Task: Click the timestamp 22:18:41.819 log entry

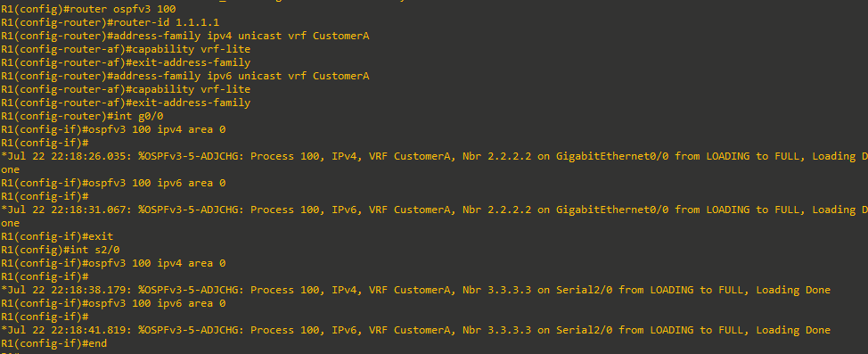Action: pyautogui.click(x=416, y=330)
